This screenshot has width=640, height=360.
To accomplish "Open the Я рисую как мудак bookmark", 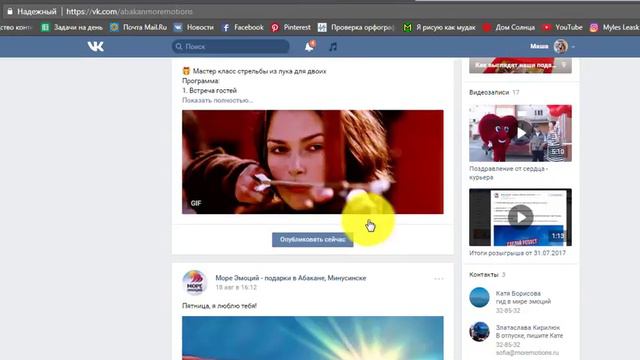I will pos(439,27).
